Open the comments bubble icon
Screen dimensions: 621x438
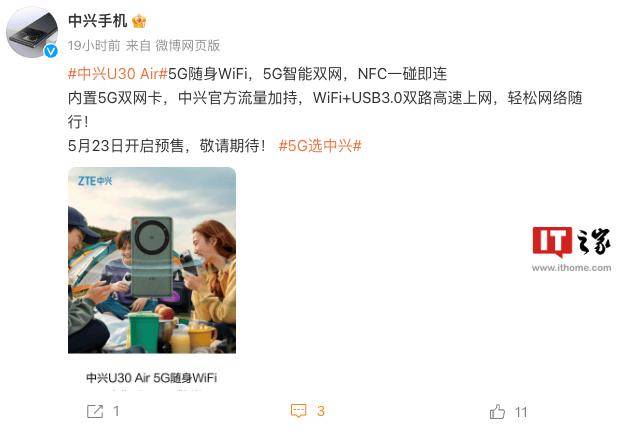click(x=299, y=411)
